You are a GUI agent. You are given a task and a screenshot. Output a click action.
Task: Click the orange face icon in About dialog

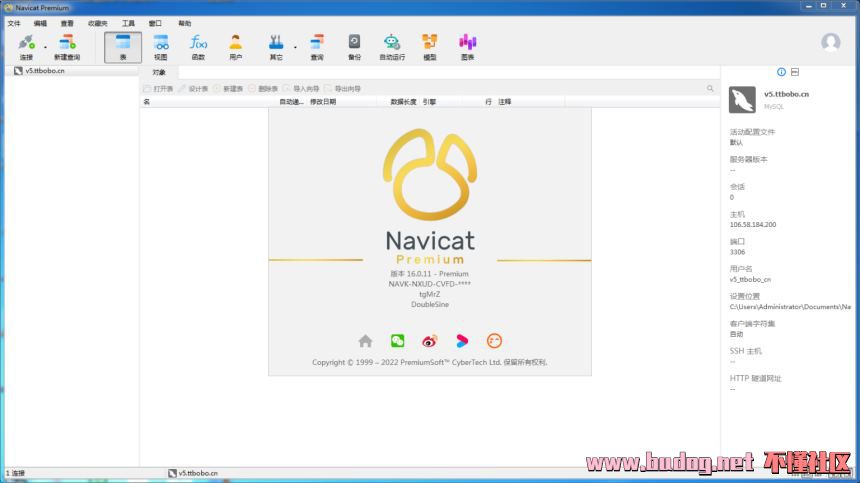point(494,341)
